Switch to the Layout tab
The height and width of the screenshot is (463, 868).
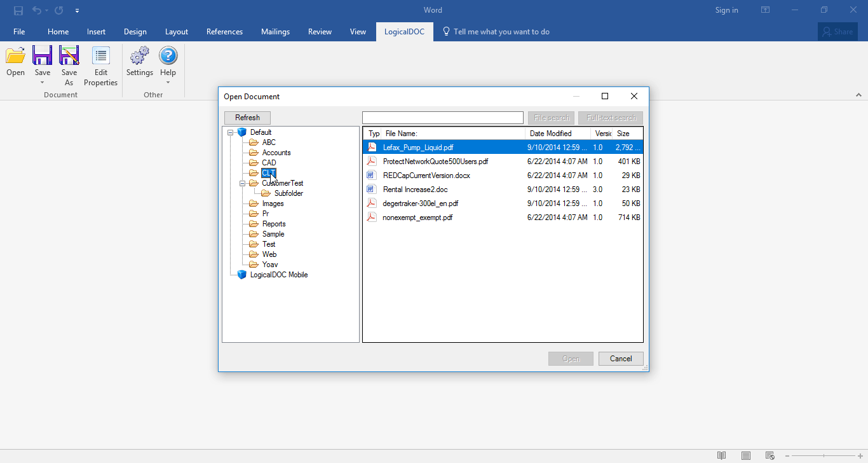point(177,32)
